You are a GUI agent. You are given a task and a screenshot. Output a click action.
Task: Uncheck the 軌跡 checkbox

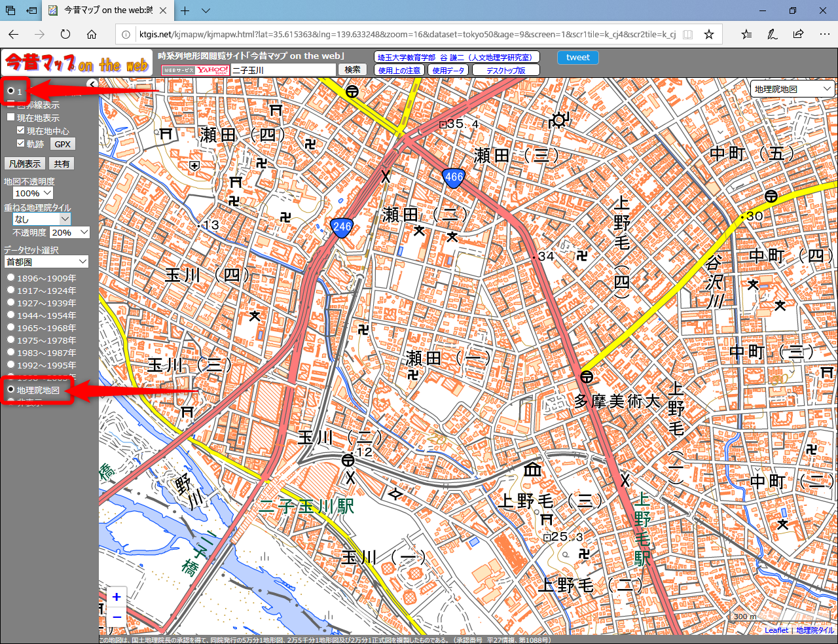pos(21,143)
